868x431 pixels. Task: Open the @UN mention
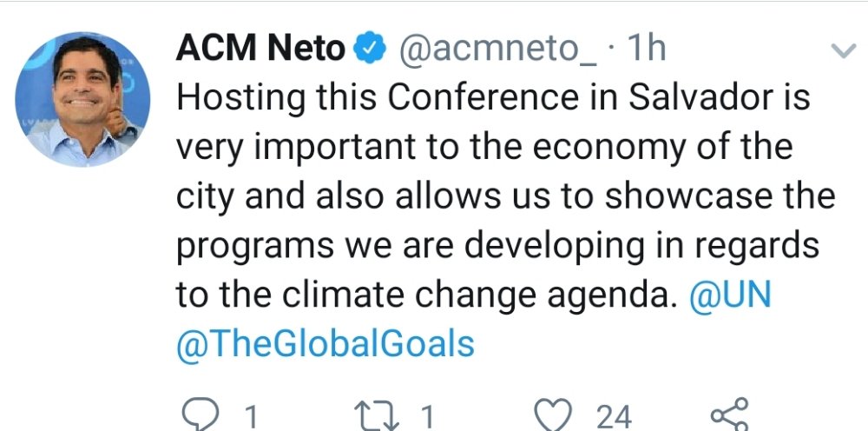(729, 295)
